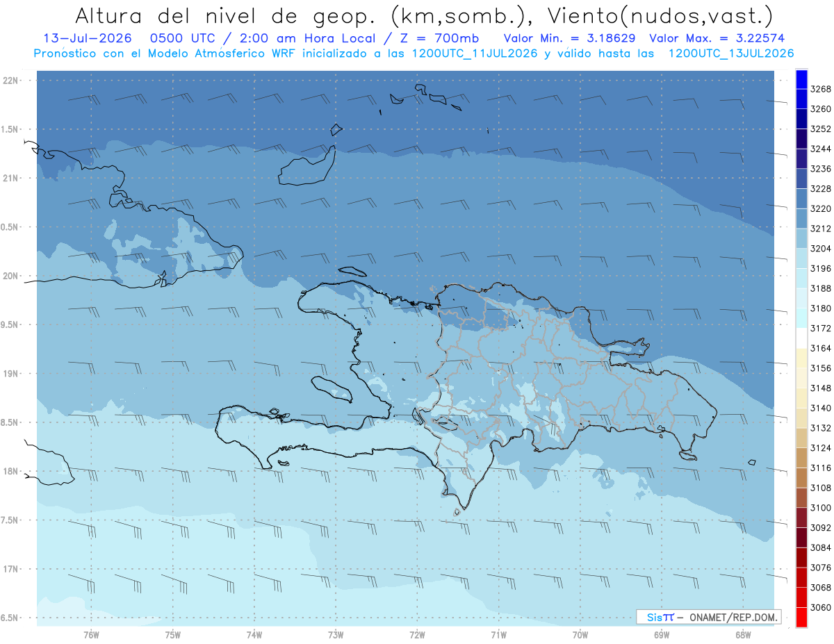Click the colorbar value "3244"

pyautogui.click(x=821, y=149)
